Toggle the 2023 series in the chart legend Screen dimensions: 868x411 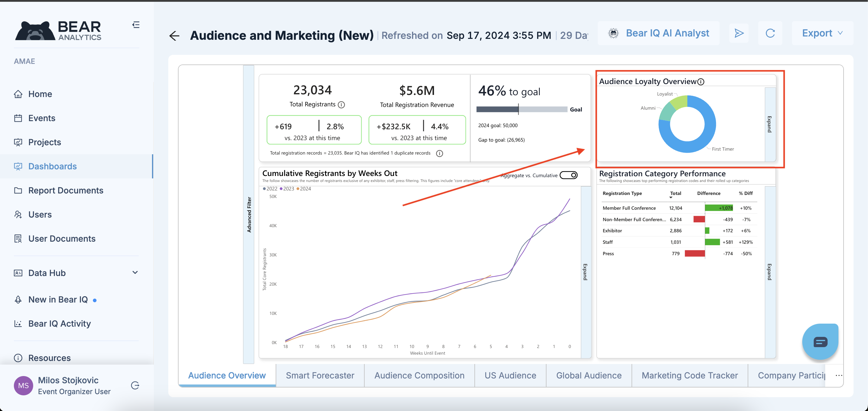[287, 189]
